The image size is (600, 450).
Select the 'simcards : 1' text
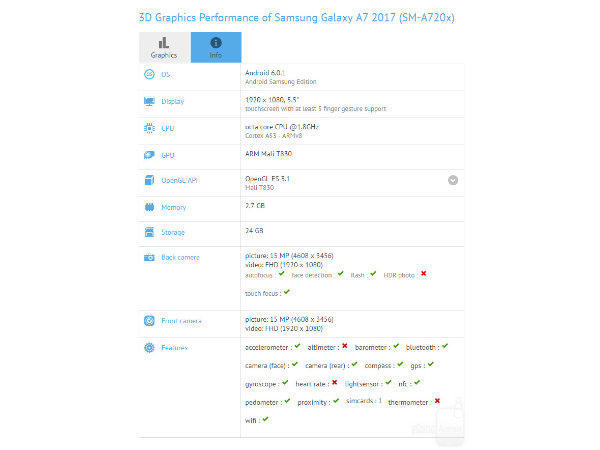pos(364,401)
